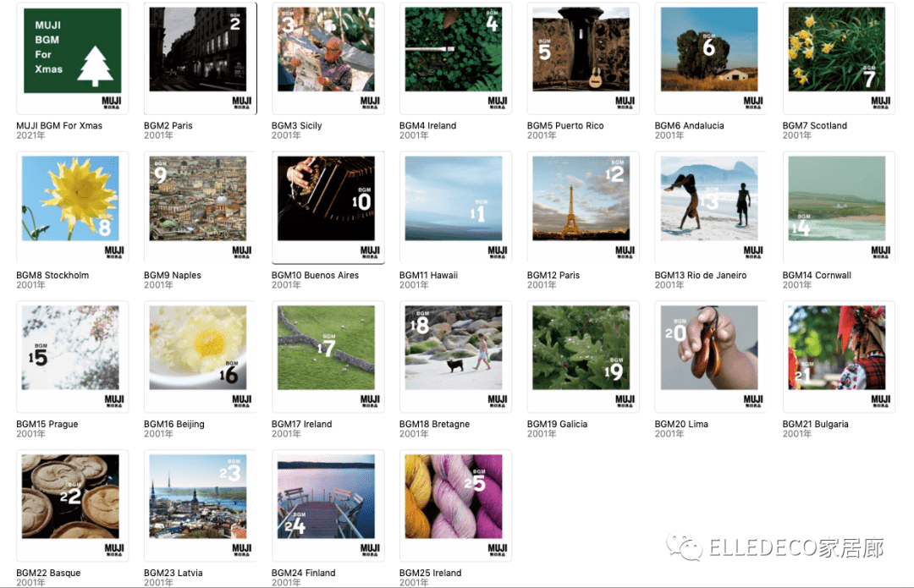The width and height of the screenshot is (914, 588).
Task: Click the BGM21 Bulgaria album title
Action: coord(816,424)
